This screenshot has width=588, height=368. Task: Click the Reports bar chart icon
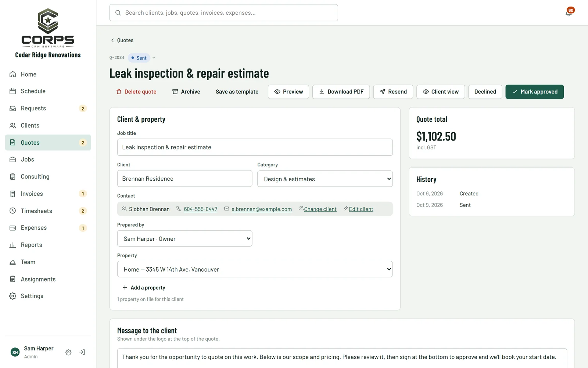click(x=13, y=245)
